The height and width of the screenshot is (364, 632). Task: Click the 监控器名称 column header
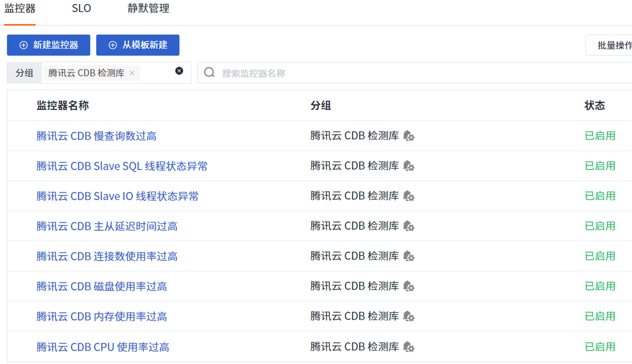(x=62, y=106)
